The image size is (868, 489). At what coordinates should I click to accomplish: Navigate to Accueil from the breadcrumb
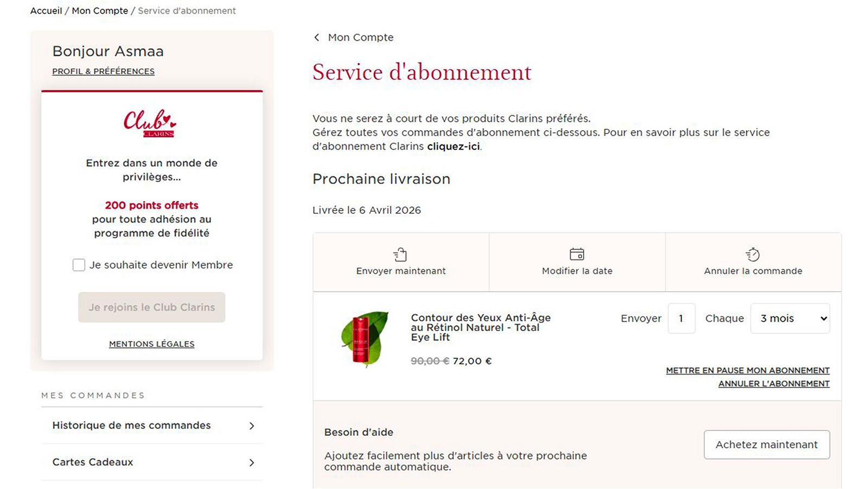(x=46, y=10)
